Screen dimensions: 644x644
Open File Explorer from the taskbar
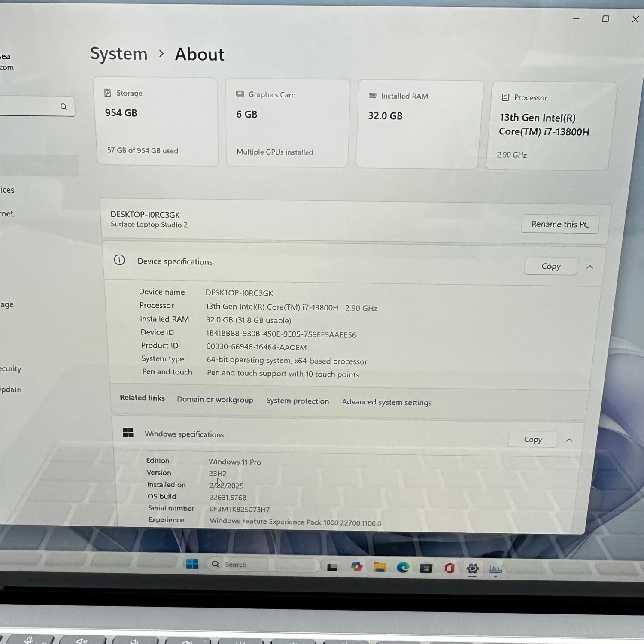coord(380,567)
